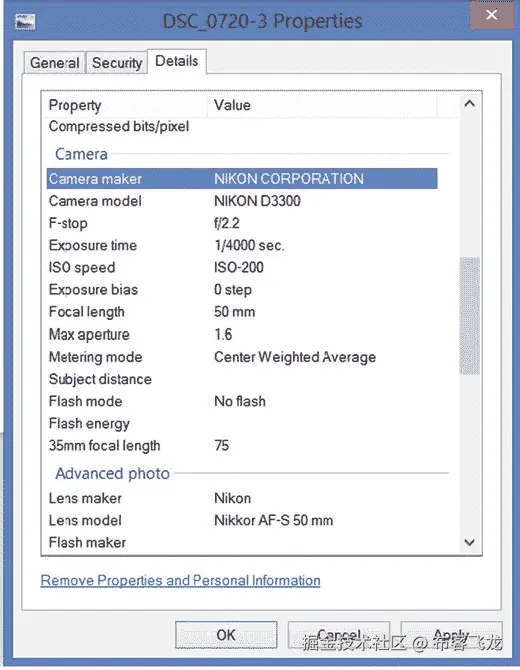Screen dimensions: 520x670
Task: Select the Camera maker row
Action: pyautogui.click(x=242, y=179)
